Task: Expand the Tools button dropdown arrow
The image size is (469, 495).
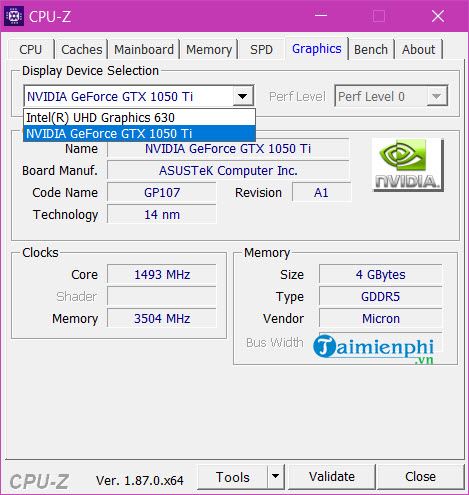Action: 276,477
